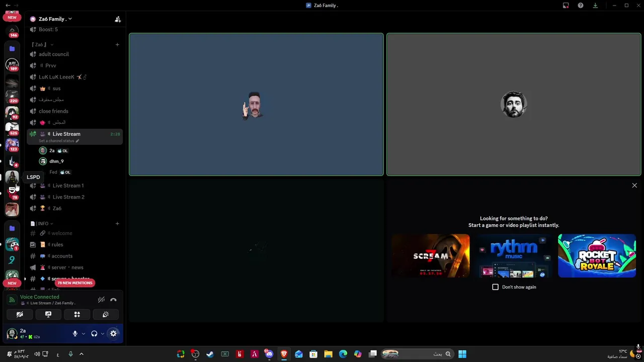Click the invite people icon
Viewport: 644px width, 362px height.
click(118, 19)
